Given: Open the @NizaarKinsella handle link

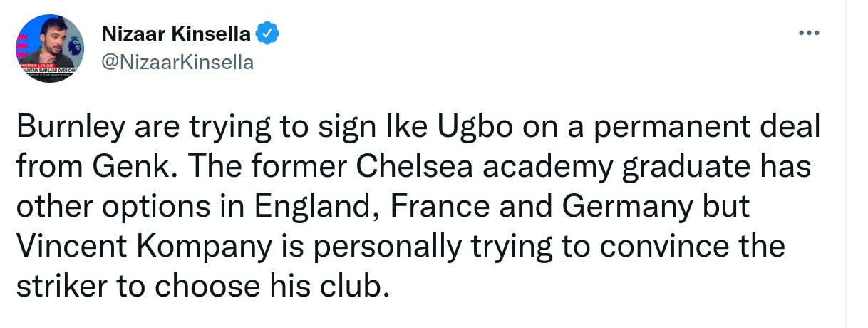Looking at the screenshot, I should coord(178,62).
